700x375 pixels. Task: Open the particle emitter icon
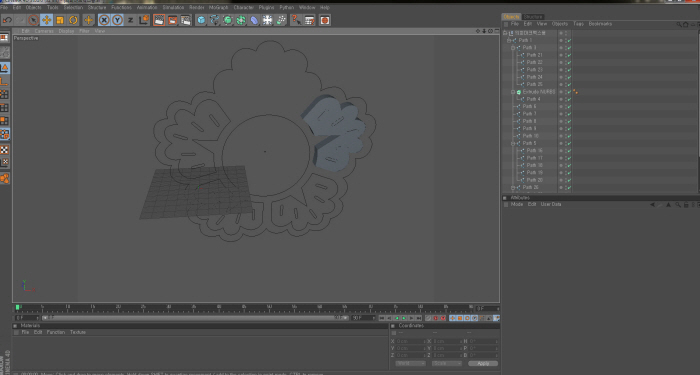281,20
